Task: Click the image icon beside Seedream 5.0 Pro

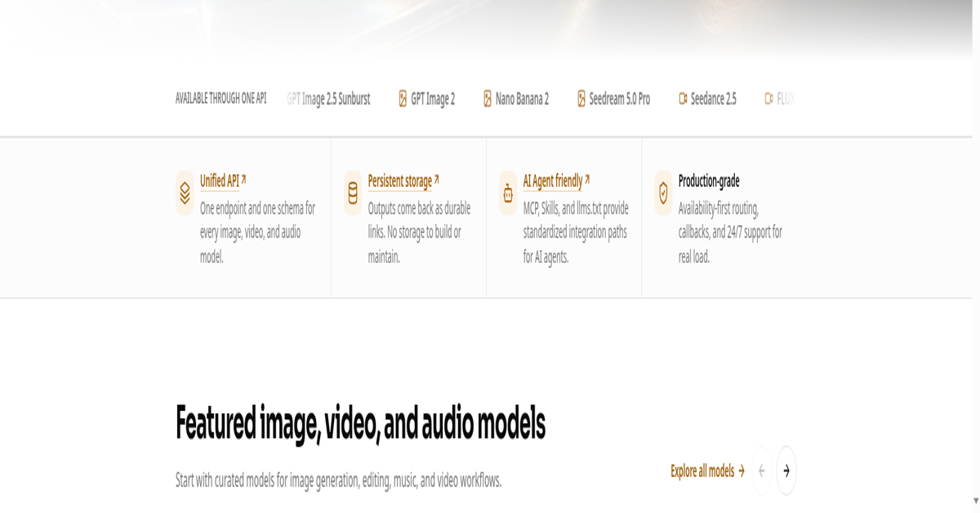Action: pos(581,99)
